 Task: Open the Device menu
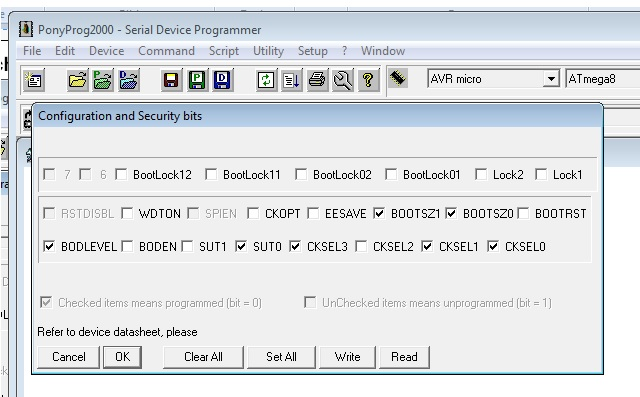107,51
